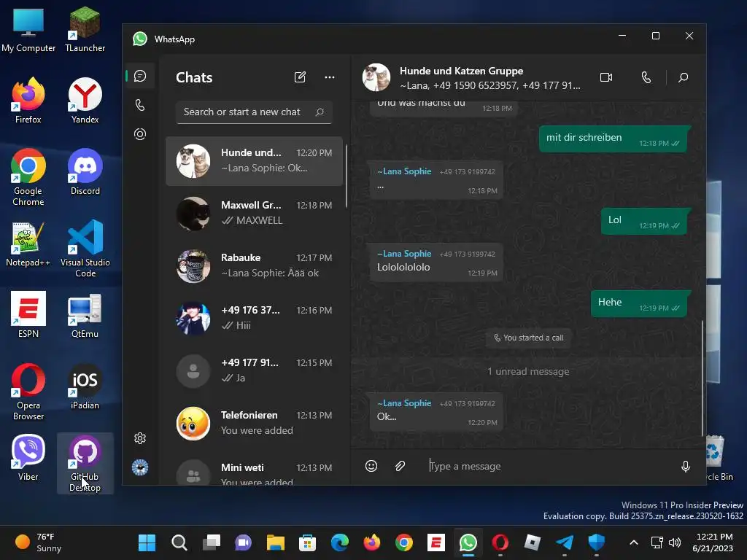
Task: Open the Status tab in WhatsApp sidebar
Action: pyautogui.click(x=140, y=134)
